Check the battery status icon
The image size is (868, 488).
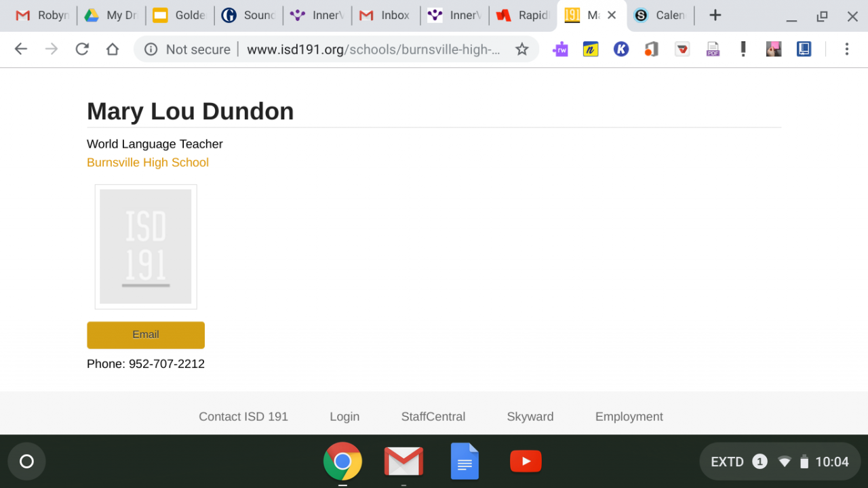[804, 462]
